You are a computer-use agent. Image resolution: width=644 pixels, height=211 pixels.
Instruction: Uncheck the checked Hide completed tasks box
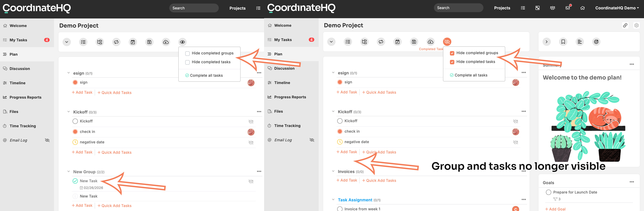point(452,62)
